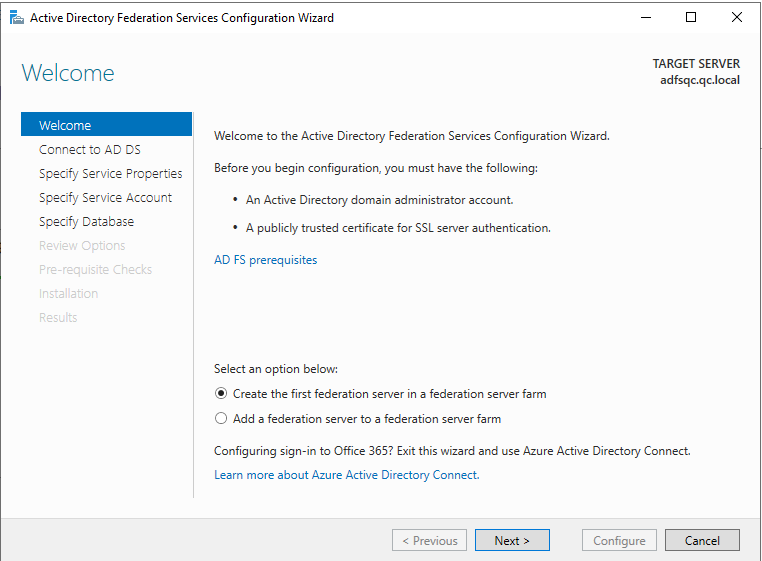762x561 pixels.
Task: Click the Review Options step
Action: point(82,245)
